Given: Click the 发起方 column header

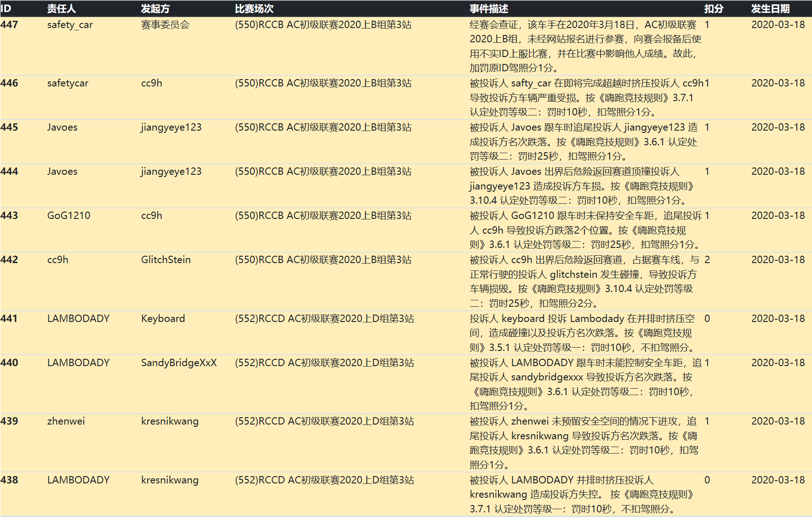Looking at the screenshot, I should 155,9.
